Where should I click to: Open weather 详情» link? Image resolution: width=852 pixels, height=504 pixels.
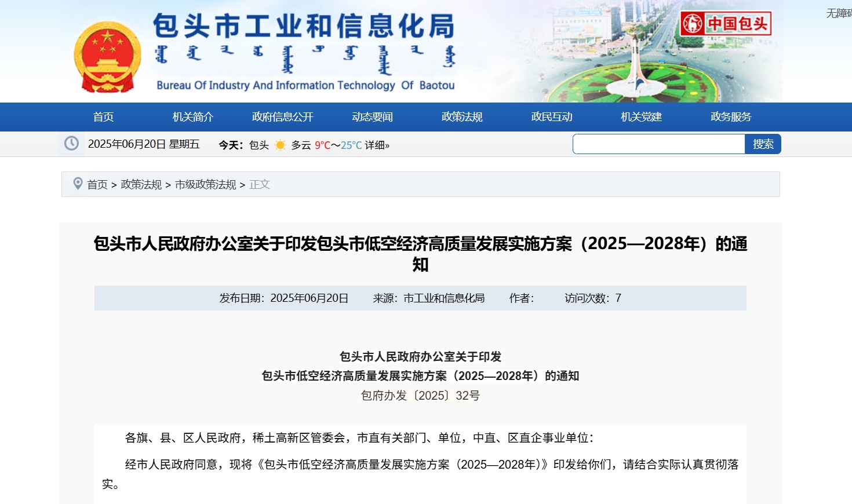tap(377, 145)
